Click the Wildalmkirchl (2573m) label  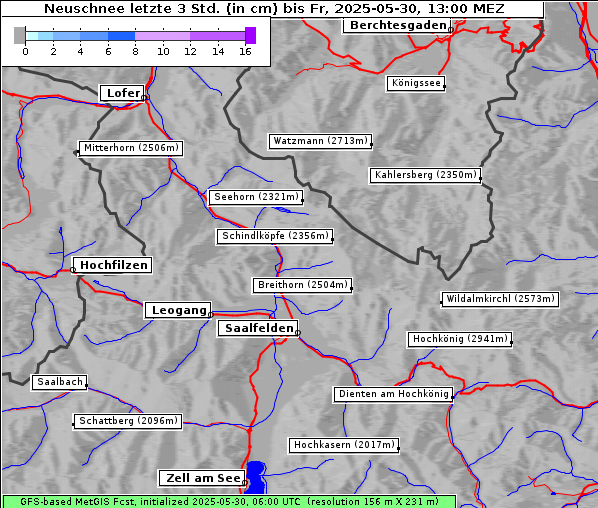[500, 299]
